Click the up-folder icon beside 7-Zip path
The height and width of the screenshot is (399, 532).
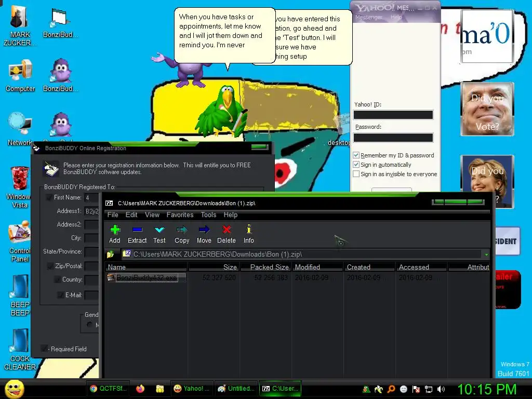click(x=111, y=254)
